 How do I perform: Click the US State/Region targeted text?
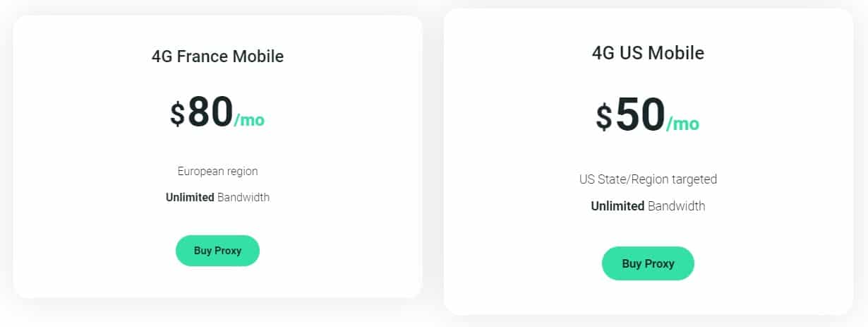pos(648,179)
